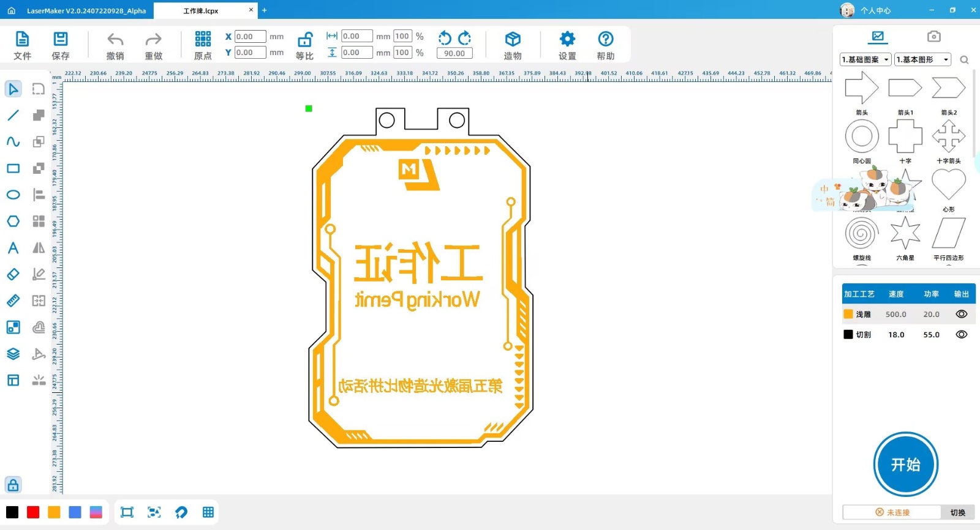Select the eraser tool
Viewport: 980px width, 530px height.
[x=13, y=274]
